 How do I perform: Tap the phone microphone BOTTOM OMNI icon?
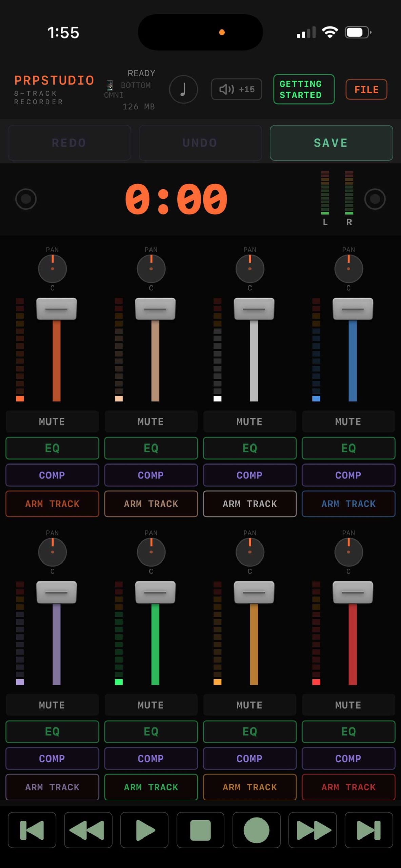[110, 85]
